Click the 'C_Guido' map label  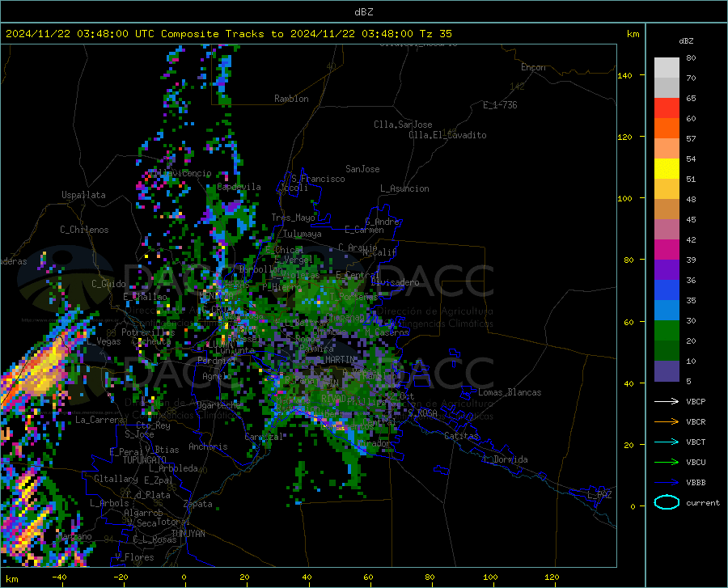point(108,284)
